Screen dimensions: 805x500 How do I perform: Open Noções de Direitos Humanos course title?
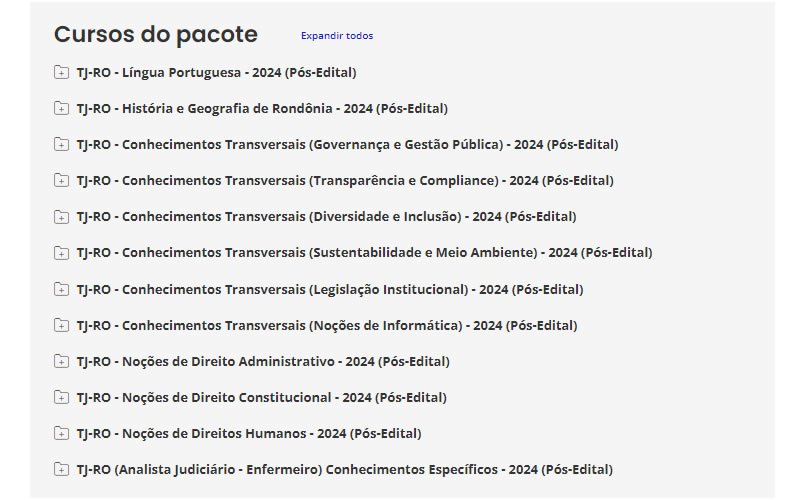249,433
